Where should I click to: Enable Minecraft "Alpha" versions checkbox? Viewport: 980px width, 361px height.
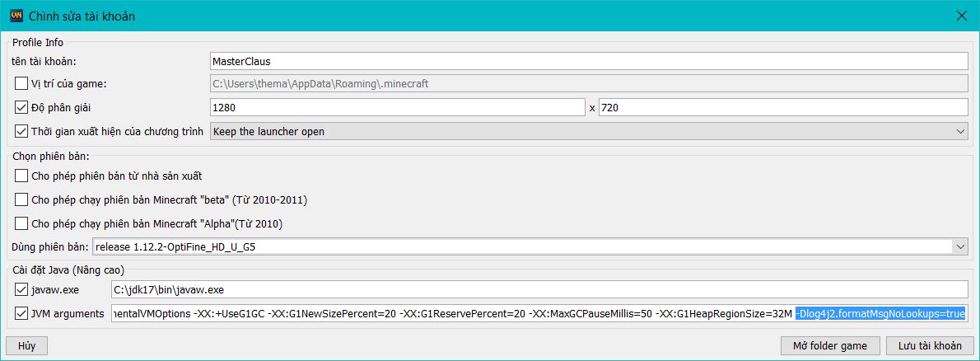click(x=21, y=223)
